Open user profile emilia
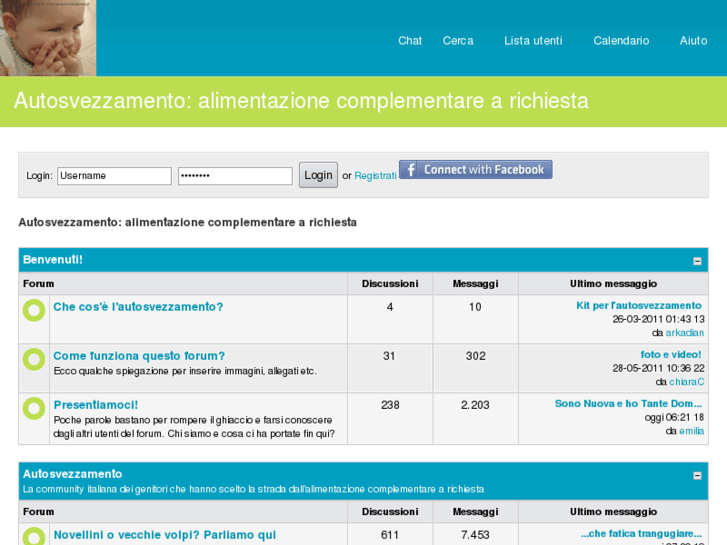 (x=691, y=431)
